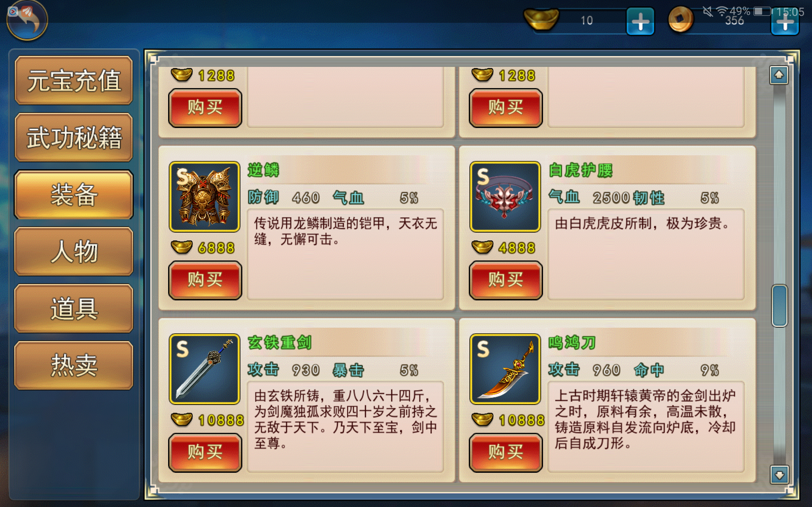Switch to 武功秘籍 tab
Viewport: 812px width, 507px height.
74,137
